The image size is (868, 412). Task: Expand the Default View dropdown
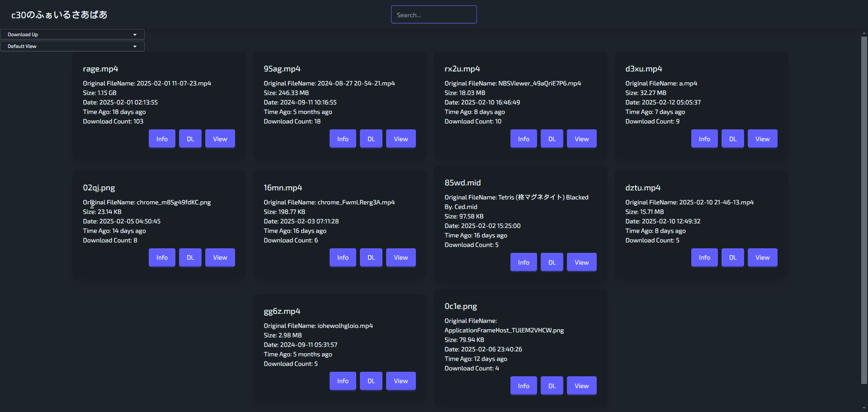click(72, 46)
